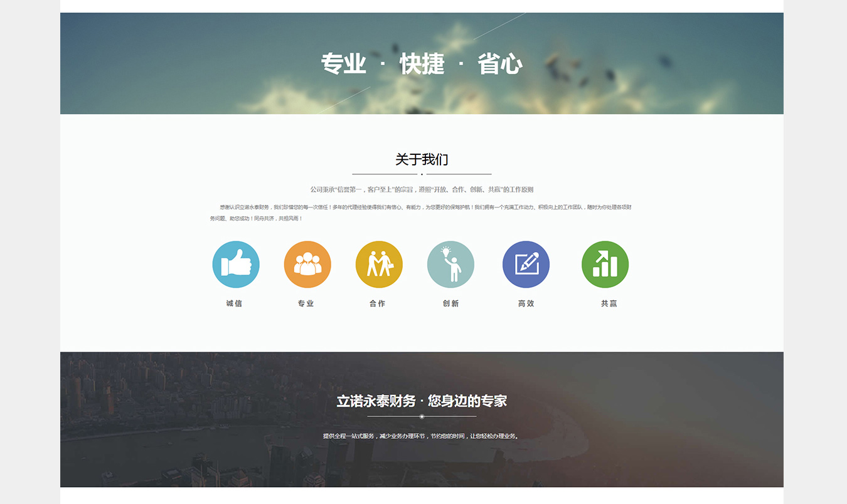The width and height of the screenshot is (847, 504).
Task: Click the 公司秉承“信誉第一” tagline text
Action: click(422, 189)
